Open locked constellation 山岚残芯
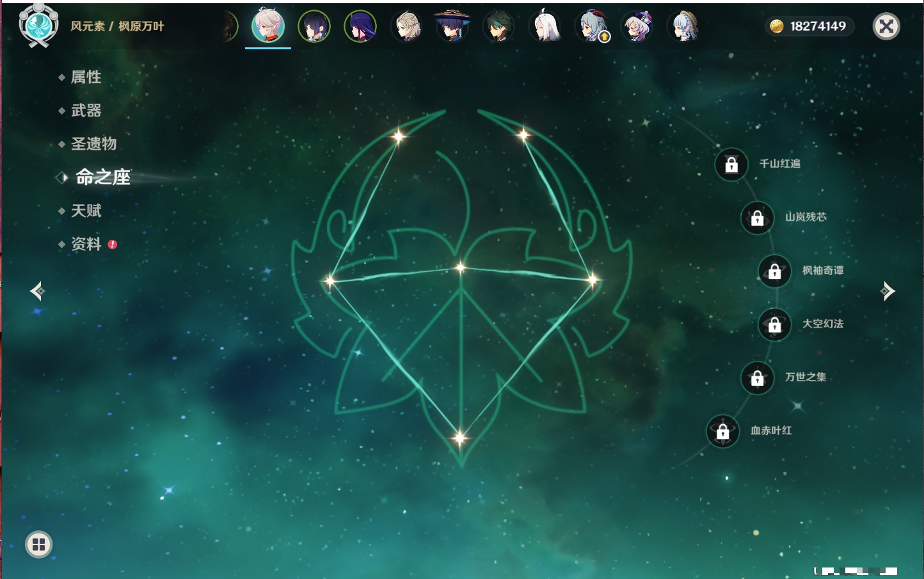924x579 pixels. pos(758,218)
